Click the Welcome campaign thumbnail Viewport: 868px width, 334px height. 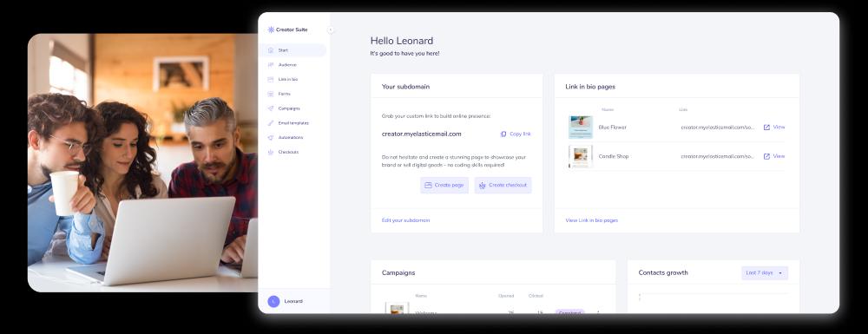397,308
